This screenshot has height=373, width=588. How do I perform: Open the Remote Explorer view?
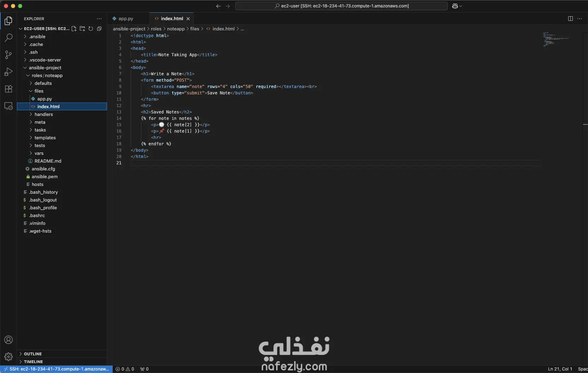pos(8,106)
